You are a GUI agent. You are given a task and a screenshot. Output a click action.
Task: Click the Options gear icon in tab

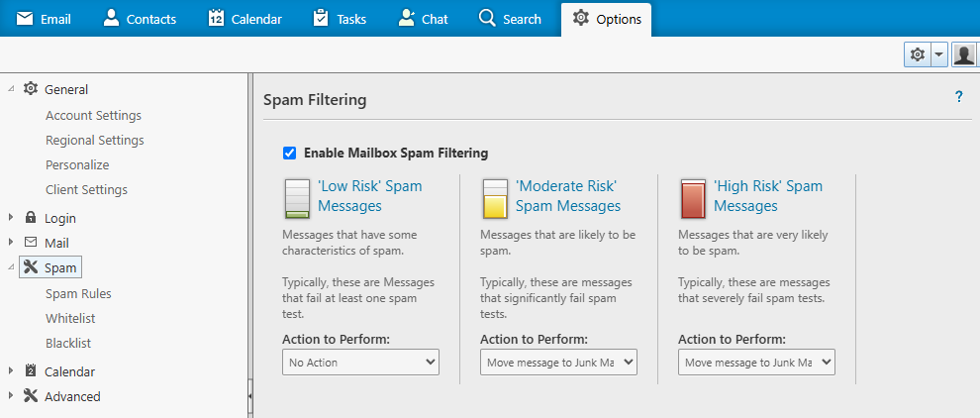coord(581,18)
